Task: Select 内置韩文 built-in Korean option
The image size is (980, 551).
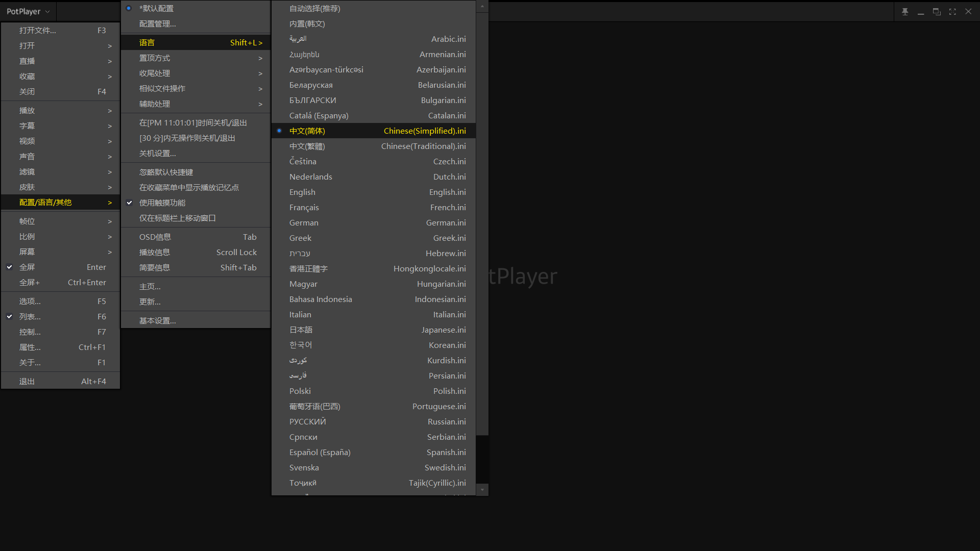Action: (307, 23)
